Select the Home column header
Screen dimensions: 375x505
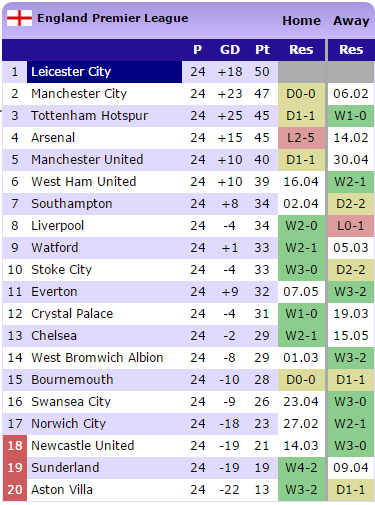pyautogui.click(x=301, y=21)
